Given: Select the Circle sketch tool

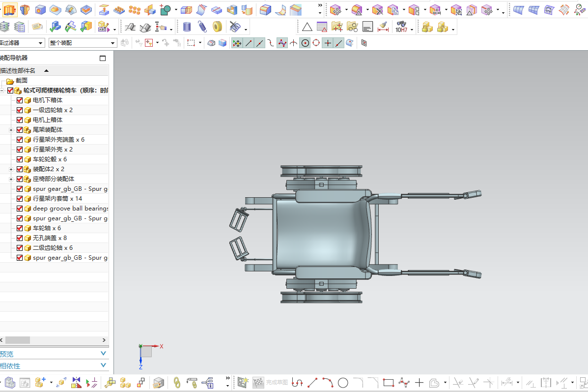Looking at the screenshot, I should tap(343, 383).
